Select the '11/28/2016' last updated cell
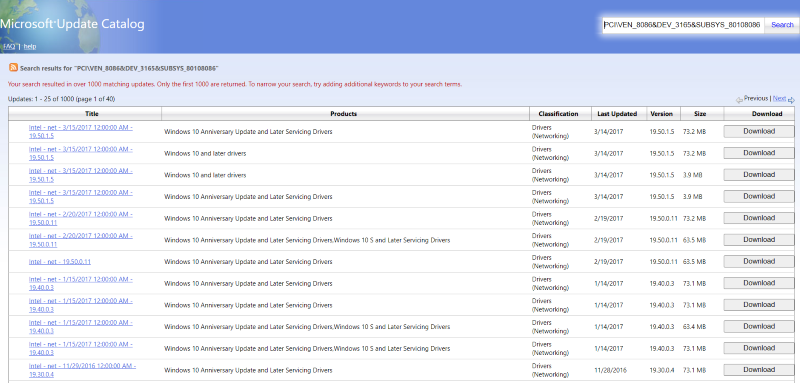 pos(610,370)
